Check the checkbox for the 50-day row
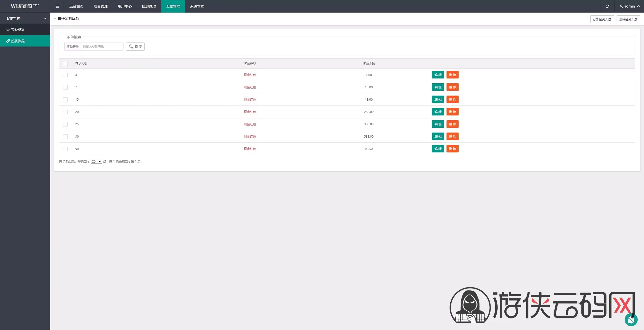Image resolution: width=644 pixels, height=330 pixels. 65,149
